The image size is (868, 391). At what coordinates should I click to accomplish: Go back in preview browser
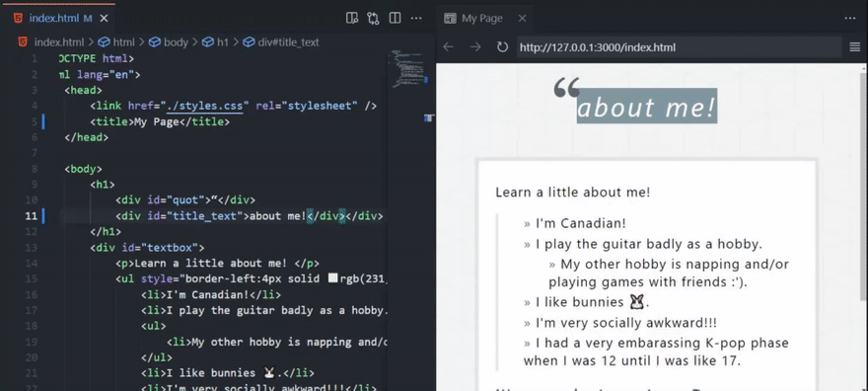(449, 47)
